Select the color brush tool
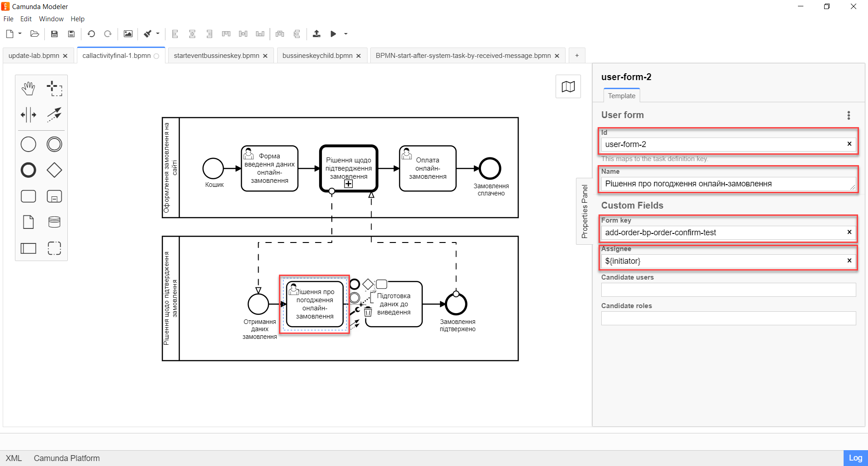The height and width of the screenshot is (466, 868). click(148, 34)
